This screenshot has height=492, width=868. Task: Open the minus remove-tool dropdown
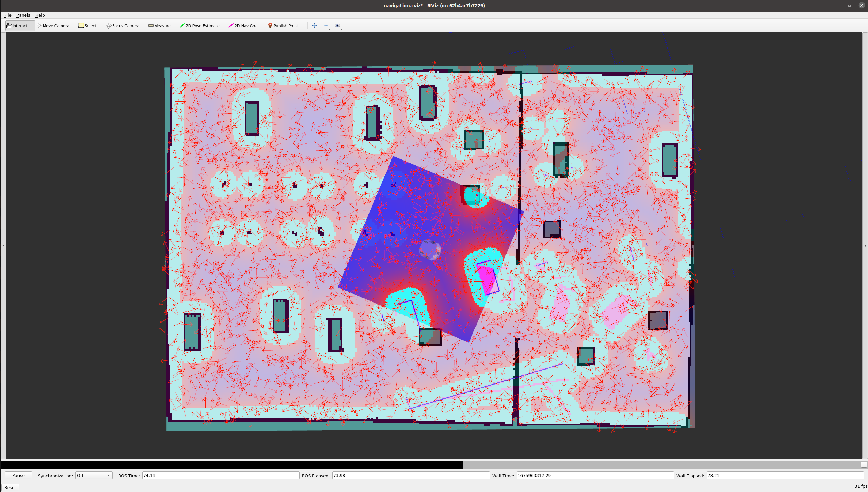327,26
